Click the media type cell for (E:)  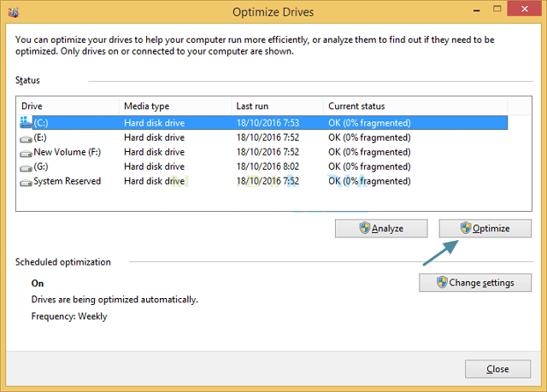(154, 137)
